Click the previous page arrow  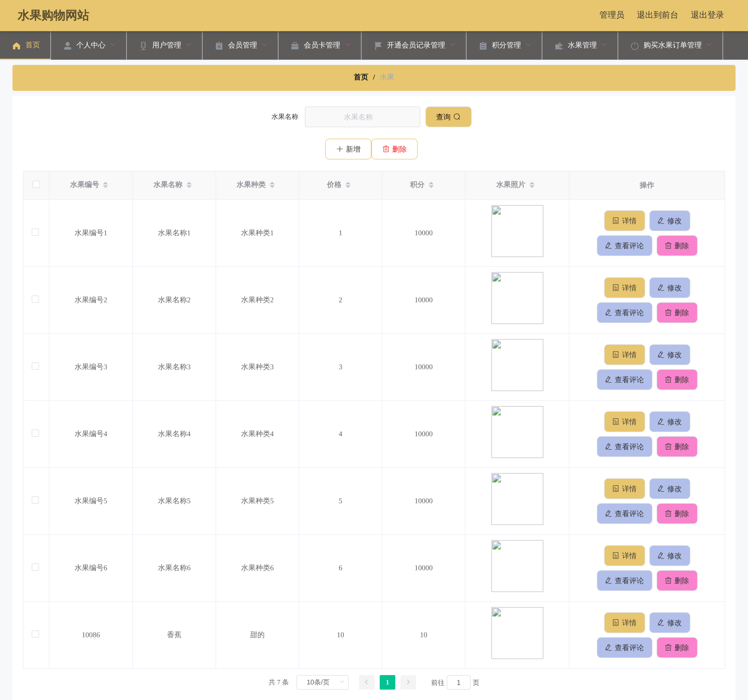coord(366,682)
